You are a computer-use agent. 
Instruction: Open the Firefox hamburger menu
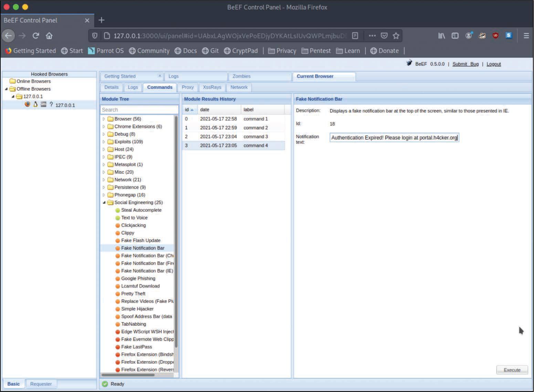click(x=526, y=35)
